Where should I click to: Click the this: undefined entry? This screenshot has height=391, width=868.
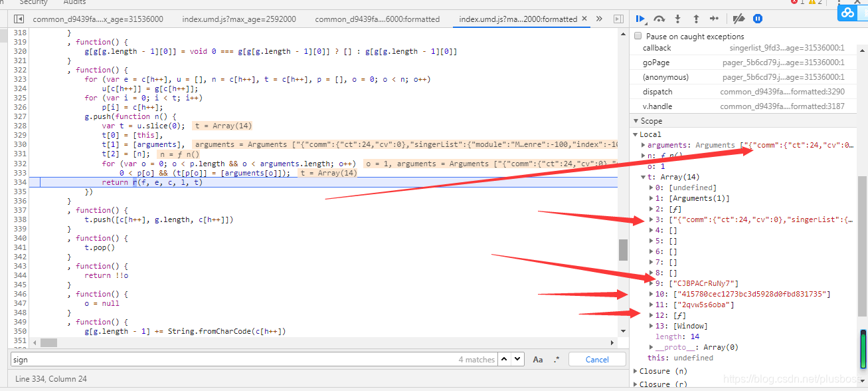680,358
